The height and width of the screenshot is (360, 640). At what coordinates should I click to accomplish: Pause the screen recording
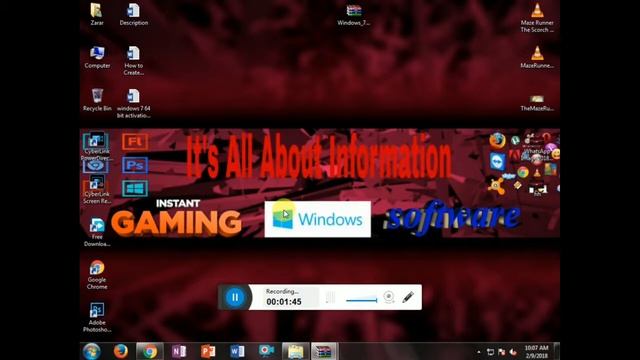click(235, 297)
